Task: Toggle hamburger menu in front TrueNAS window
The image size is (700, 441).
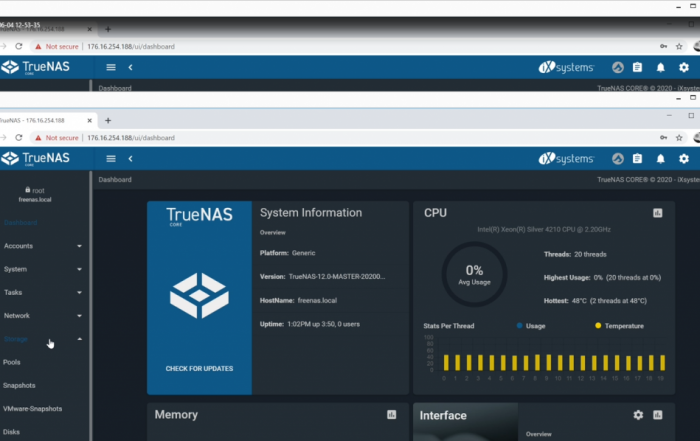Action: 111,158
